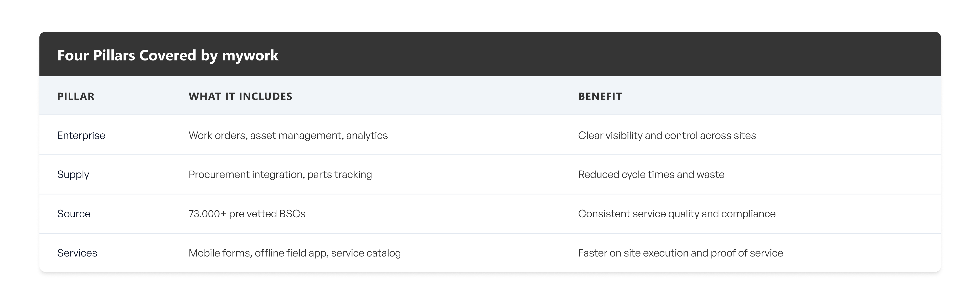Click Faster on site execution benefit cell

click(681, 253)
